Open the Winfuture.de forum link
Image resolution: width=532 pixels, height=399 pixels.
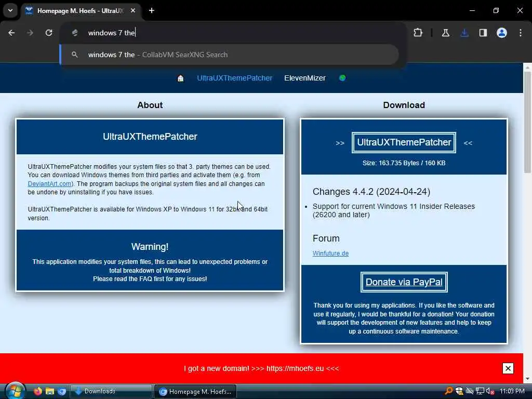[x=330, y=254]
